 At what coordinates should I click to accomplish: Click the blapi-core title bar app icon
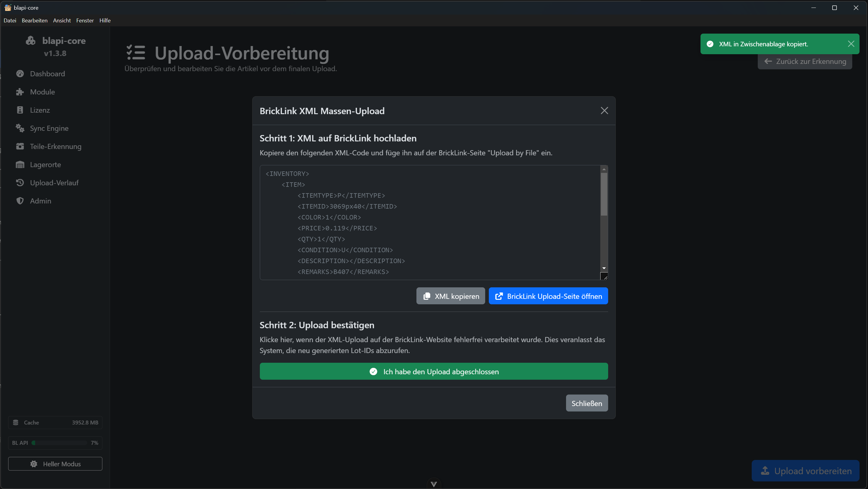[8, 7]
